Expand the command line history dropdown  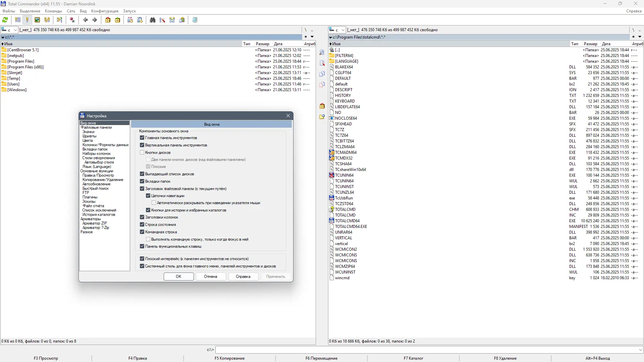point(640,350)
